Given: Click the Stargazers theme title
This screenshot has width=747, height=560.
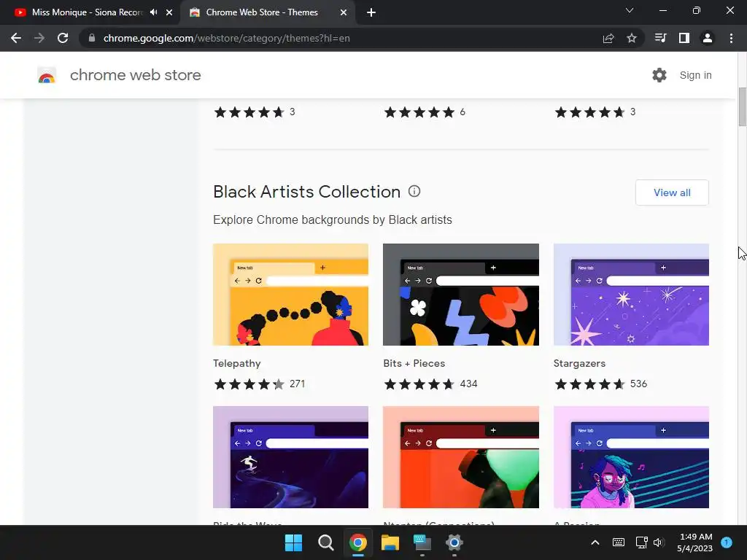Looking at the screenshot, I should click(579, 363).
